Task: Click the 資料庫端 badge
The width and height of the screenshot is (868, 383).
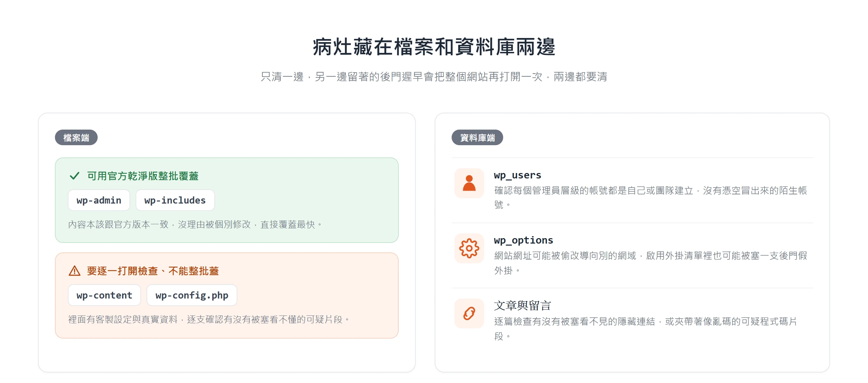Action: click(x=477, y=137)
